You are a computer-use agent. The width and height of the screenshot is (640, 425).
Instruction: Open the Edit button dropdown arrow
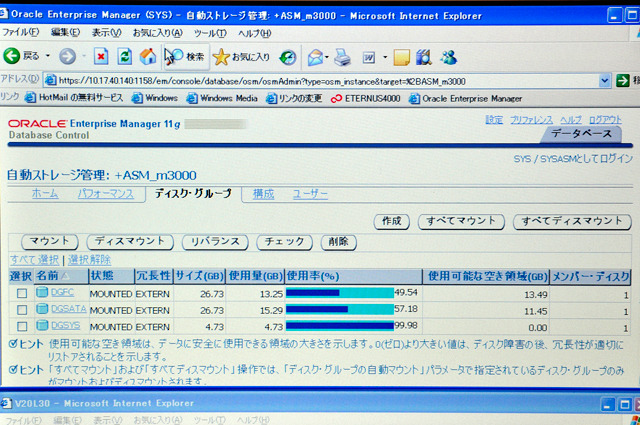point(385,58)
